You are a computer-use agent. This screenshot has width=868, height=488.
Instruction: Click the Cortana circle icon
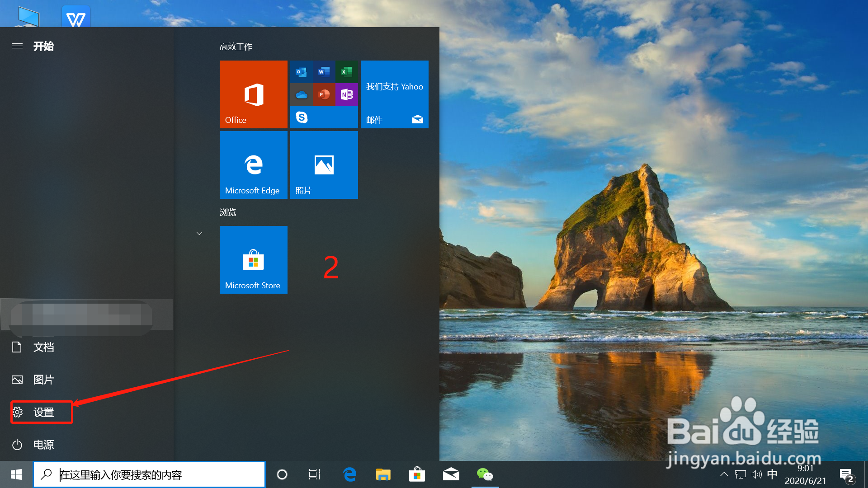click(x=282, y=474)
